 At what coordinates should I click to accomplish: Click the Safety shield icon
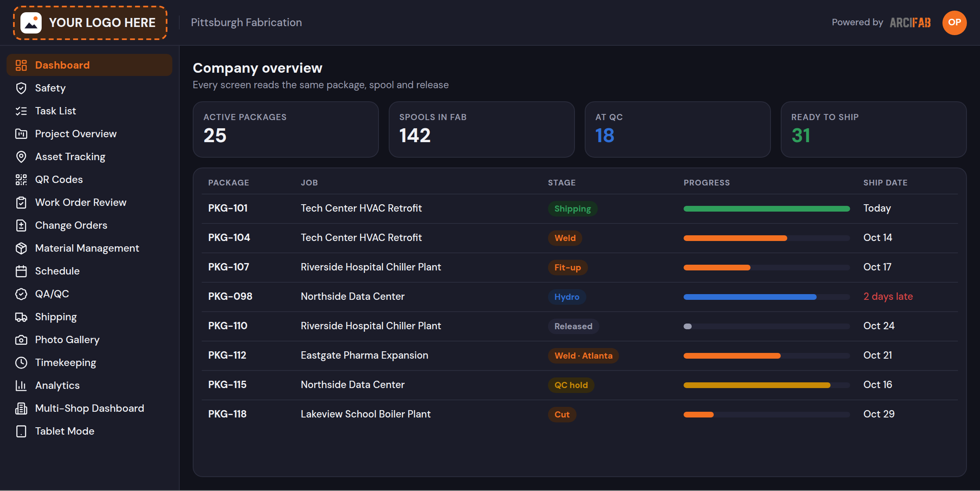(x=21, y=88)
